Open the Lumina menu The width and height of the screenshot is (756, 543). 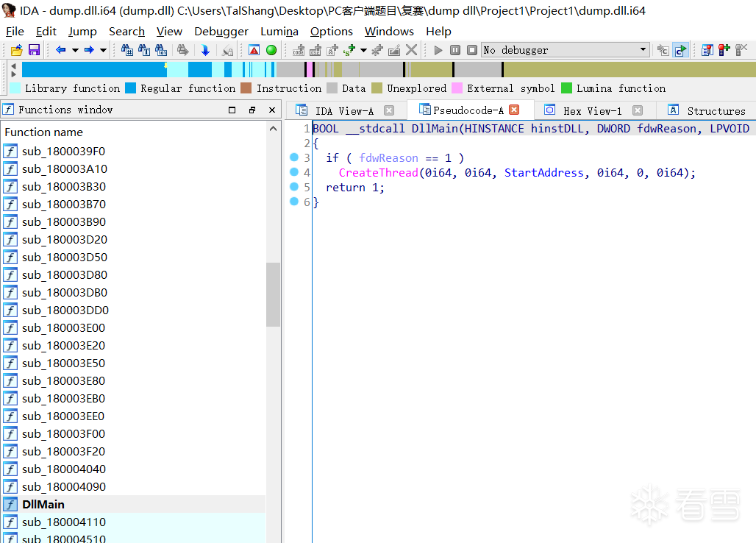(x=279, y=32)
